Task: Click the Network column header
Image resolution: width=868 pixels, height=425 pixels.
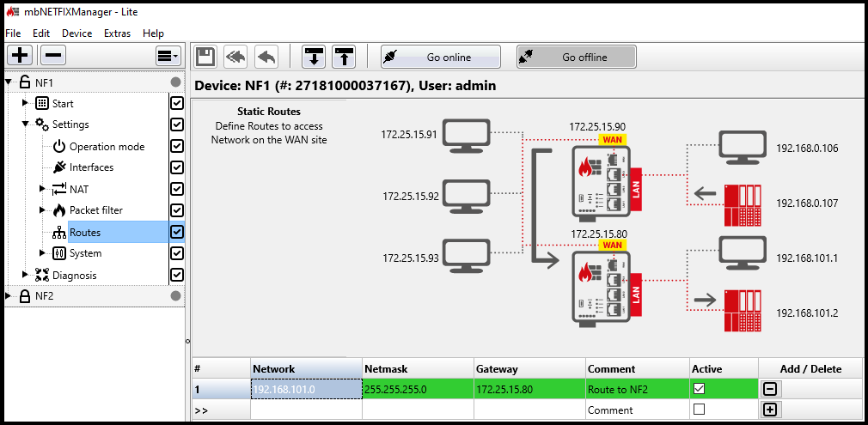Action: [x=306, y=368]
